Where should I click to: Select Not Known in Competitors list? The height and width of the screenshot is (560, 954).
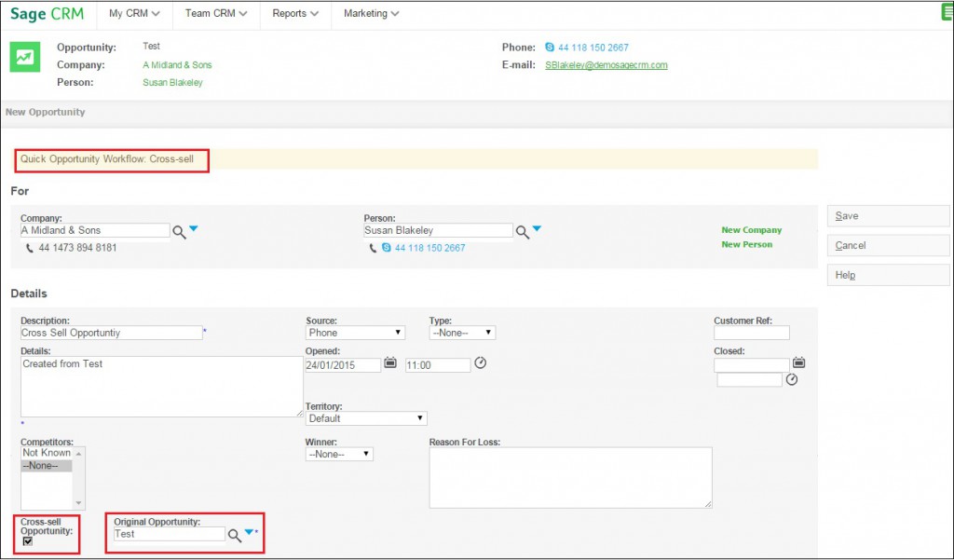(x=47, y=453)
